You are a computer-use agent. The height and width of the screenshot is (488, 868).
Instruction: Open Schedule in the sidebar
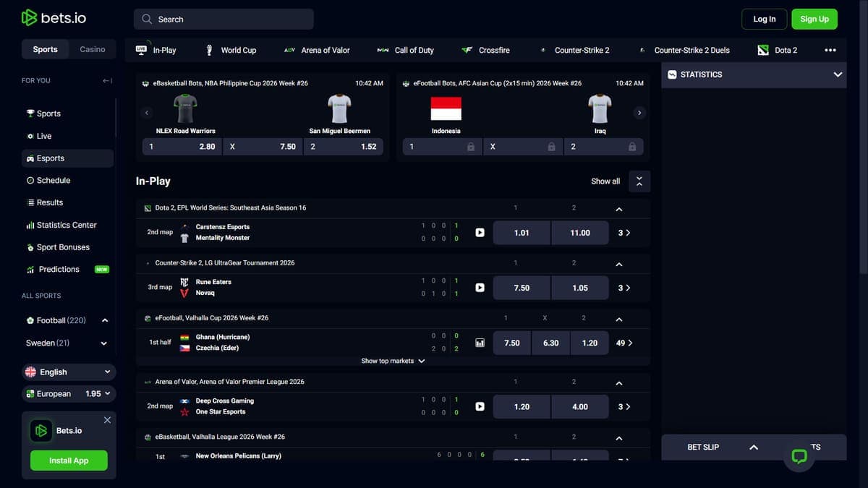point(67,181)
